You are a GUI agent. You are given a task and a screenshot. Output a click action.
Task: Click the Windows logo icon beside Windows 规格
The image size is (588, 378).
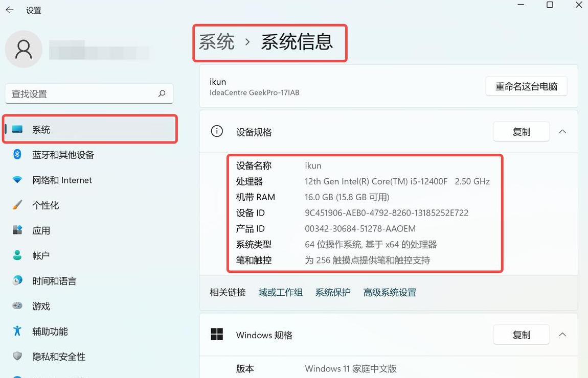(217, 334)
